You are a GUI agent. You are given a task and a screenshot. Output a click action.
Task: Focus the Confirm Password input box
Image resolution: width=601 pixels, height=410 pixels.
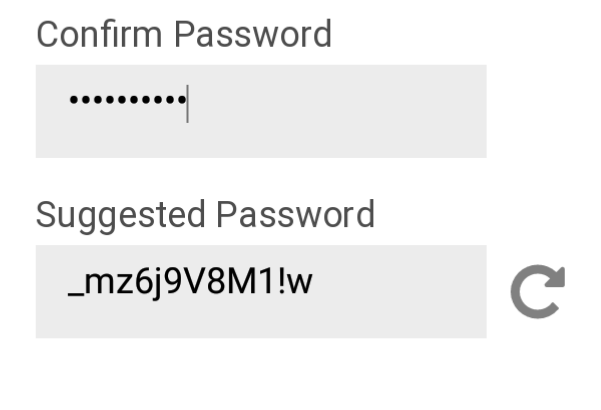(x=261, y=111)
